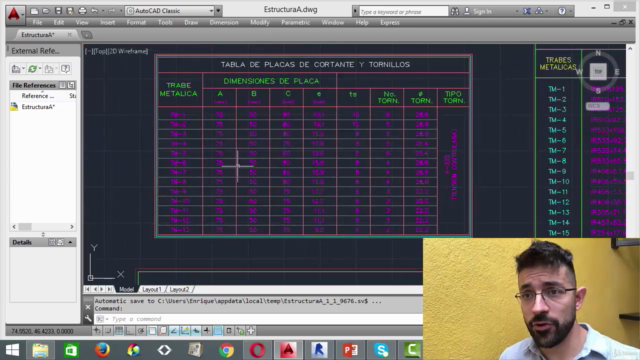Open the File menu

tap(38, 22)
